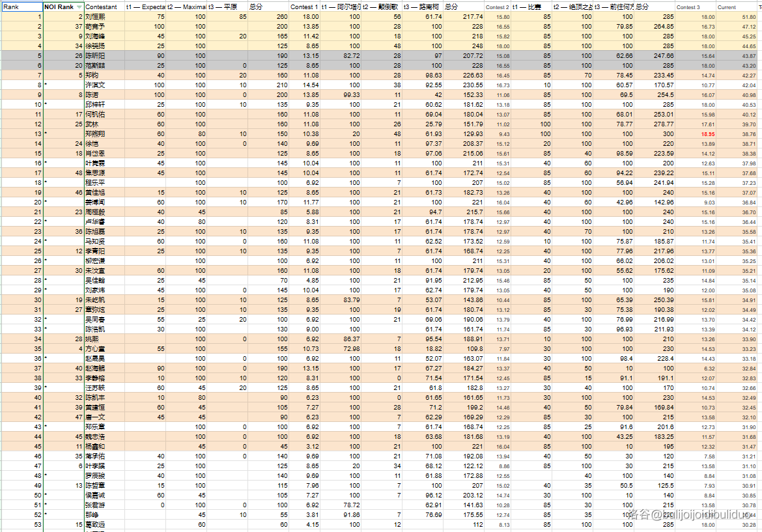Click contestant name cell 唐一文
Screen dimensions: 762x532
[103, 417]
